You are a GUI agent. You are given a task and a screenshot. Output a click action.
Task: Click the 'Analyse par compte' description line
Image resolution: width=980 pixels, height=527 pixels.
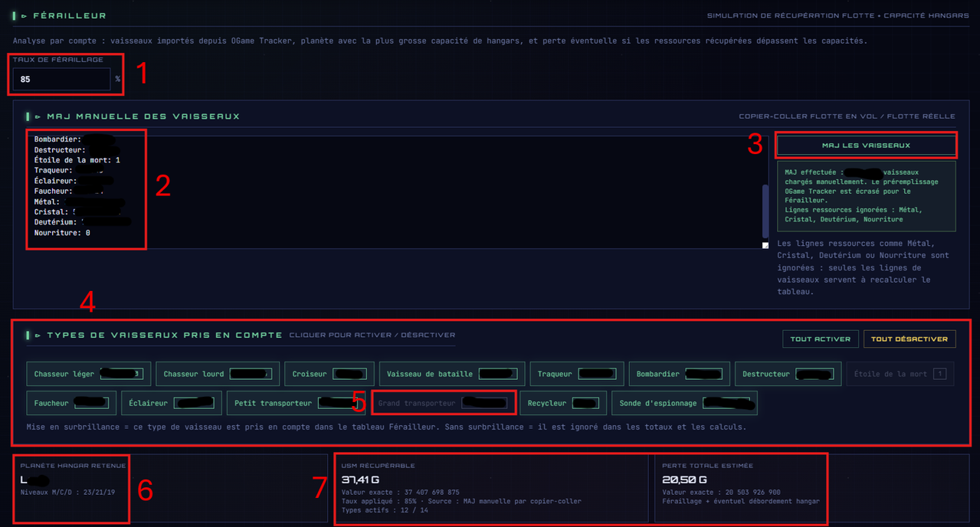pyautogui.click(x=441, y=41)
